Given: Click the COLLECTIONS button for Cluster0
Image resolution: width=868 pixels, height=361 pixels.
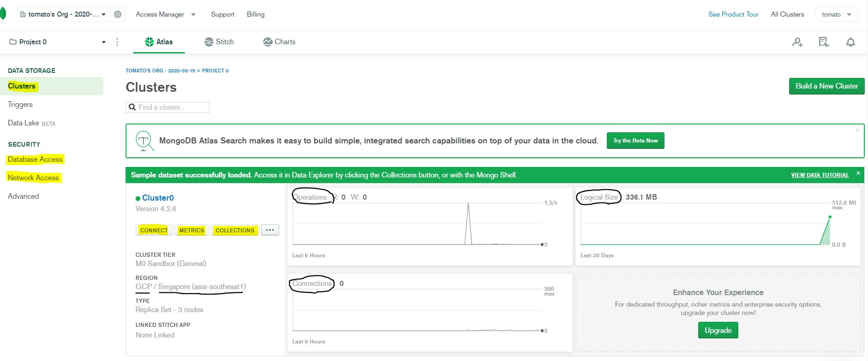Looking at the screenshot, I should pos(235,230).
